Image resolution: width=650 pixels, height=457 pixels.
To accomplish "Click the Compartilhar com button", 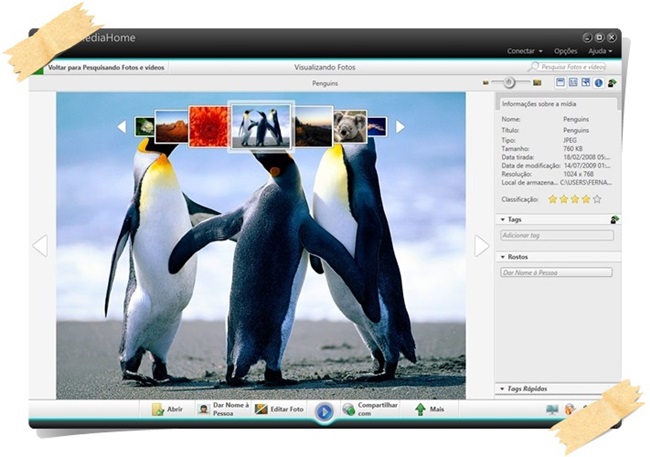I will point(370,409).
